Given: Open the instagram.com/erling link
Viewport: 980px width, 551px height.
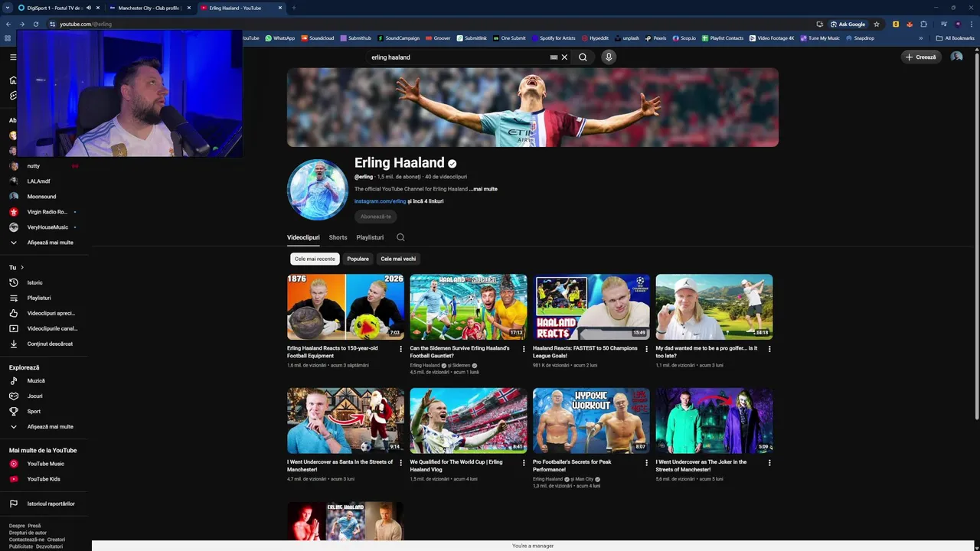Looking at the screenshot, I should coord(380,201).
